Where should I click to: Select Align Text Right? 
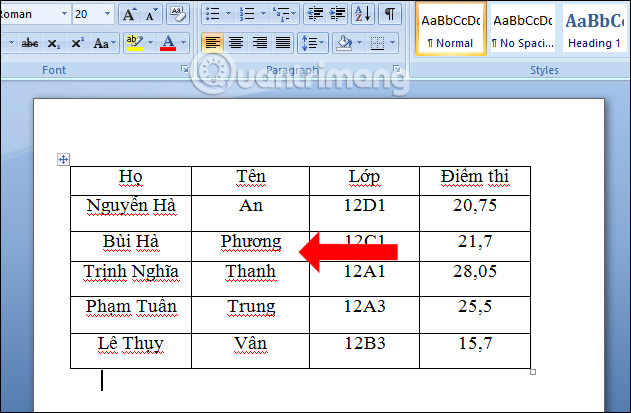point(260,43)
